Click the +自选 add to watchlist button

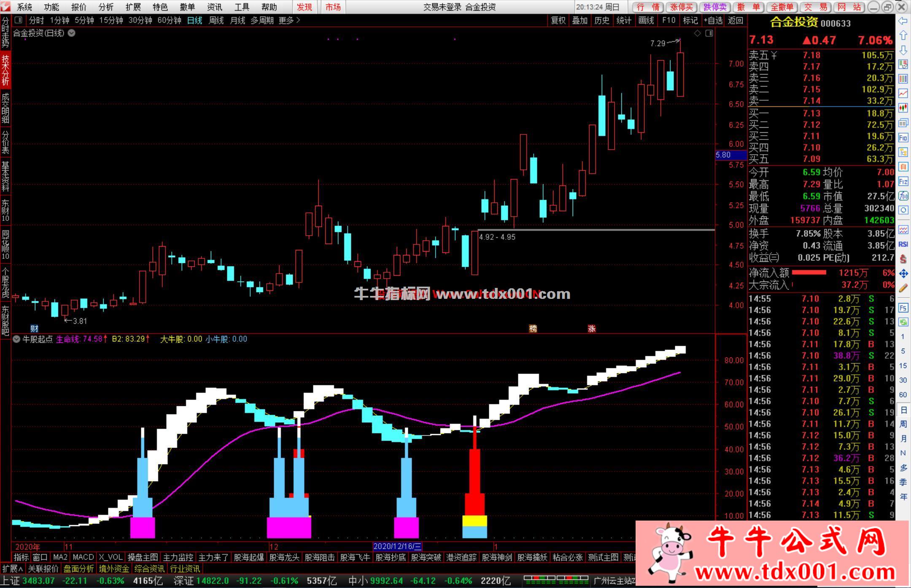(x=713, y=20)
